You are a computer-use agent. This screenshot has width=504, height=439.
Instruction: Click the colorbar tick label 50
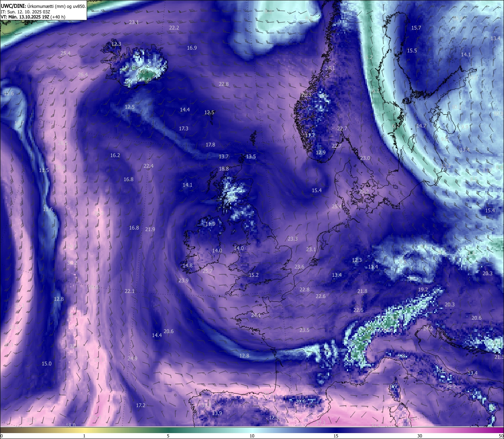point(501,436)
